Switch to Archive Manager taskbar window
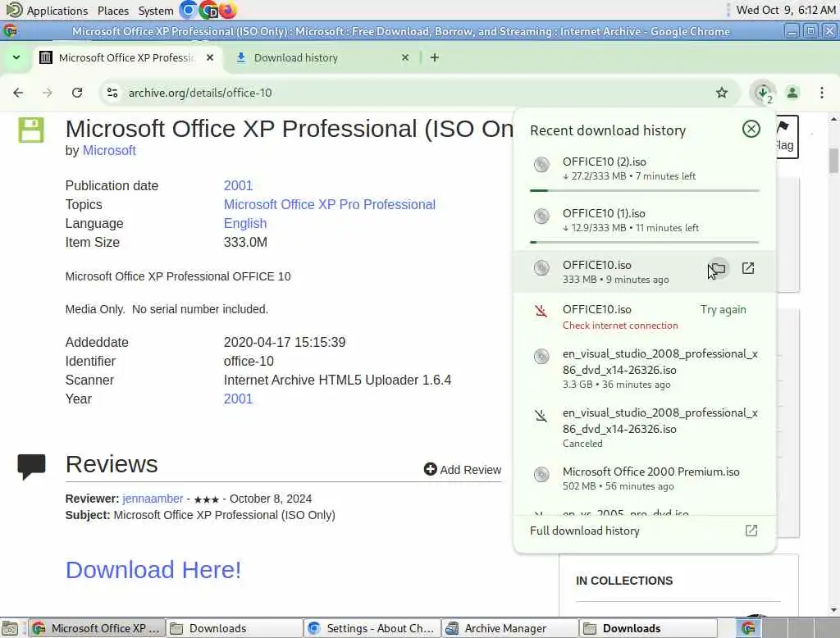 point(510,628)
